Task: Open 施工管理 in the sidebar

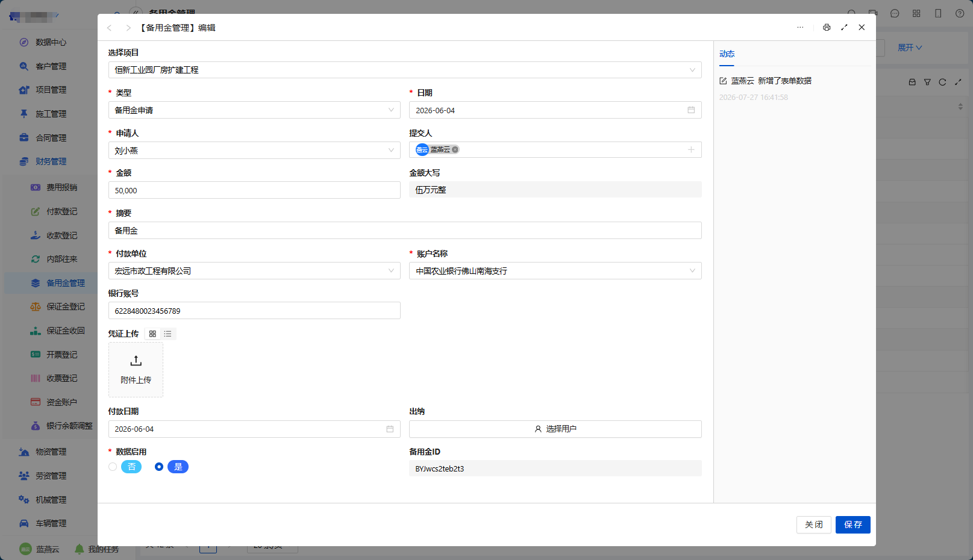Action: pos(51,114)
